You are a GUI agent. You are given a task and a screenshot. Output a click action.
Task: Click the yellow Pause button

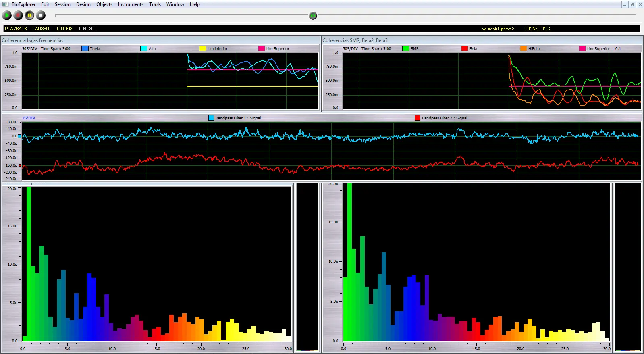pyautogui.click(x=29, y=15)
